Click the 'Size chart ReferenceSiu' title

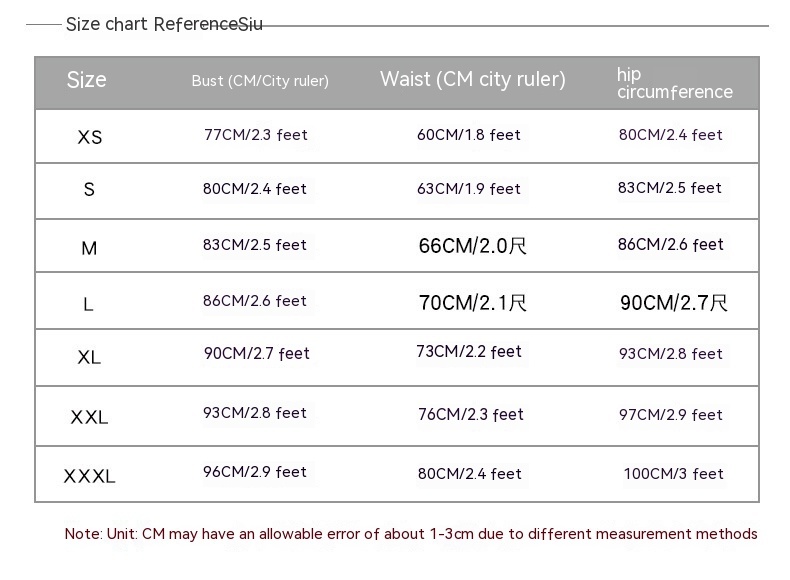tap(164, 24)
